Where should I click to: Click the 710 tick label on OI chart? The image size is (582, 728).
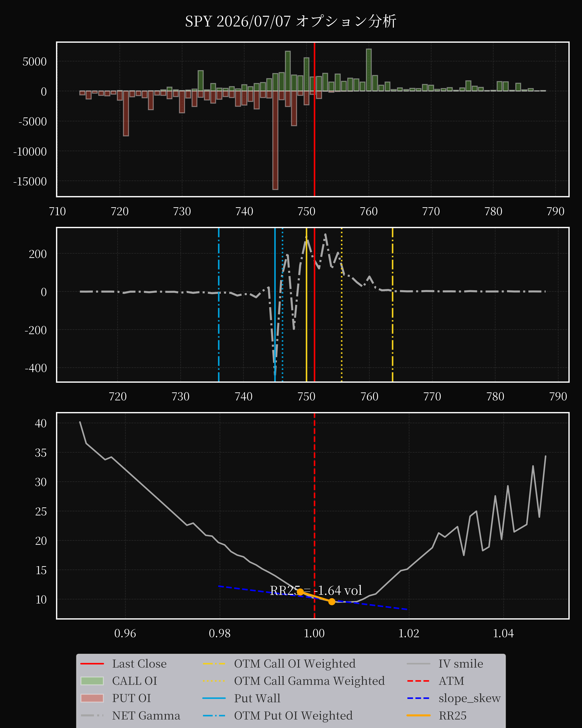pos(57,211)
